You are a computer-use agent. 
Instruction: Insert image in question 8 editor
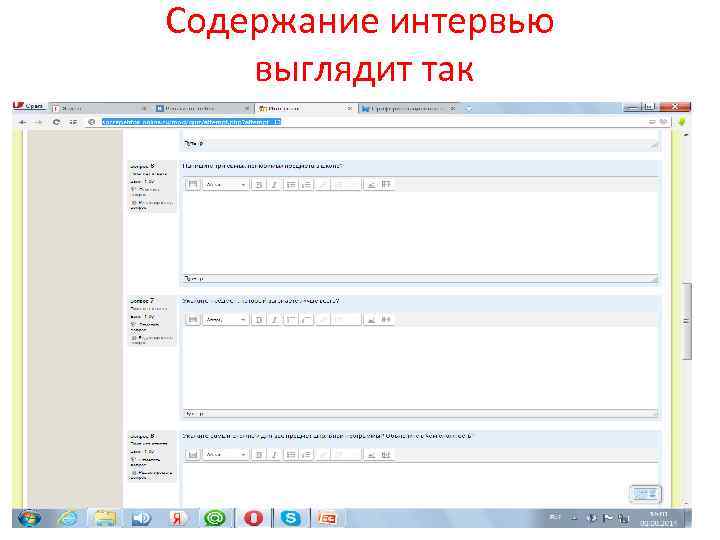(x=371, y=455)
